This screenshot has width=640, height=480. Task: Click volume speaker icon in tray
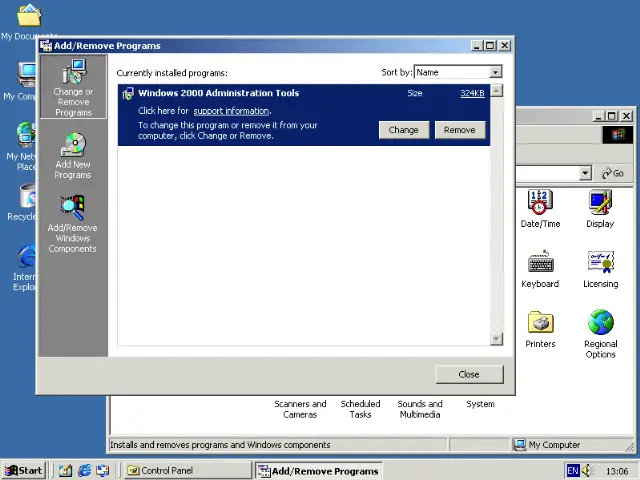point(588,471)
